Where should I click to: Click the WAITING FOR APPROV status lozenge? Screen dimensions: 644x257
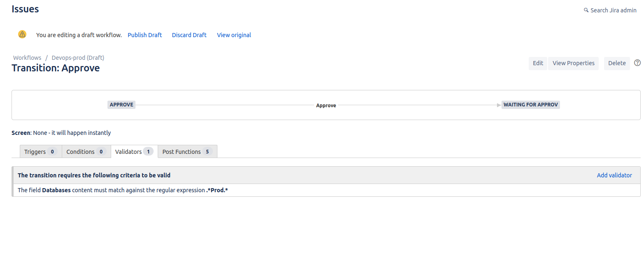[x=531, y=105]
